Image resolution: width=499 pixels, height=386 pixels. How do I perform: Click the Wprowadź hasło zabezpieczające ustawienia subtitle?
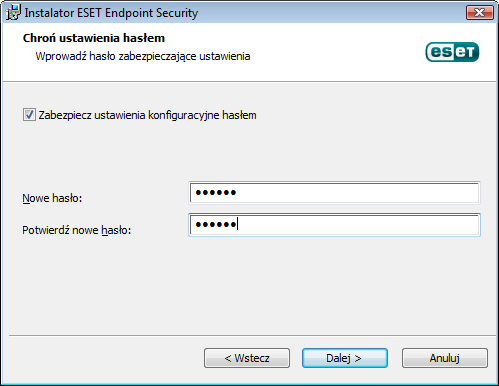coord(143,56)
